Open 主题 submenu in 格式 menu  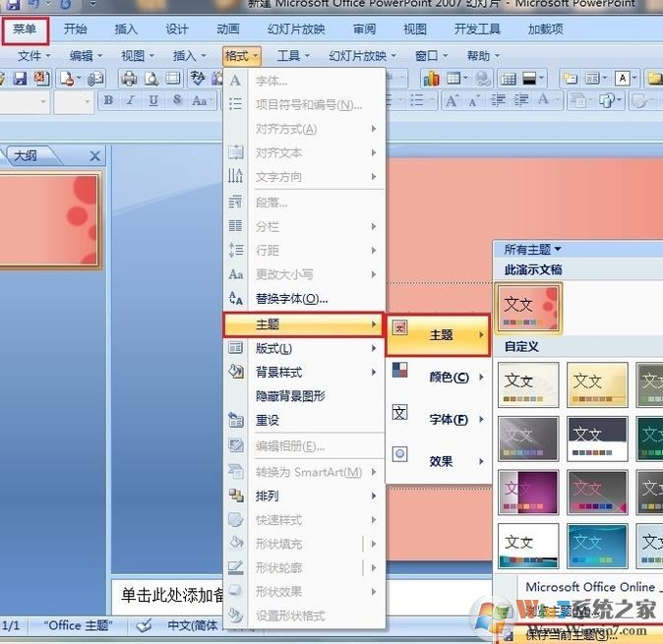303,324
